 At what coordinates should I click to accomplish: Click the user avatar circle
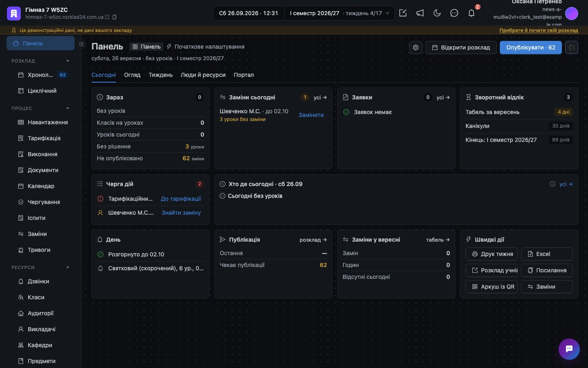click(x=572, y=13)
